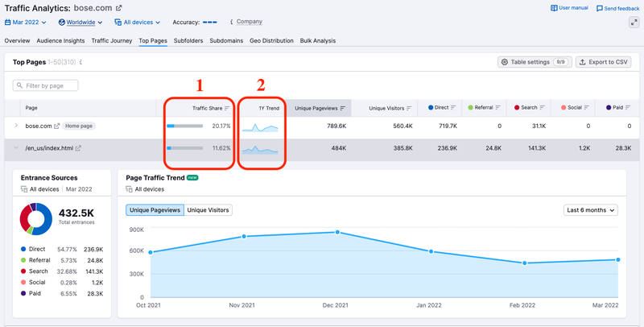This screenshot has width=644, height=327.
Task: Click the devices icon in Entrance Sources
Action: tap(24, 189)
